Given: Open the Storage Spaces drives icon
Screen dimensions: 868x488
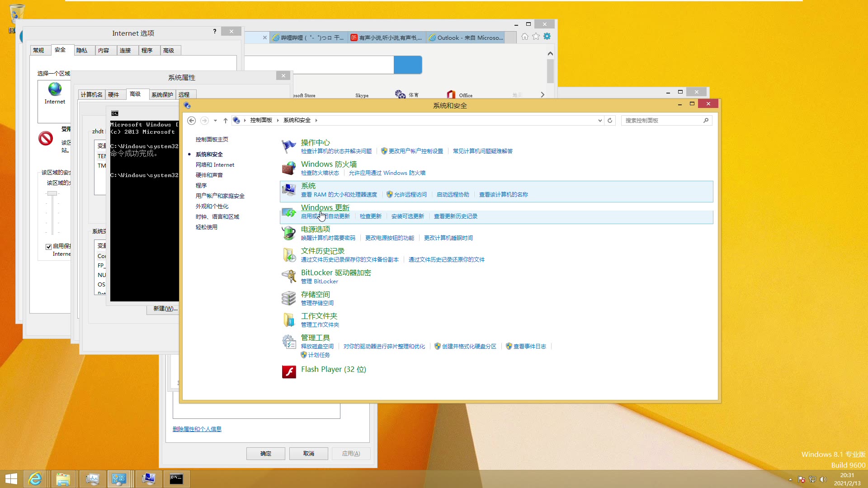Looking at the screenshot, I should (289, 298).
